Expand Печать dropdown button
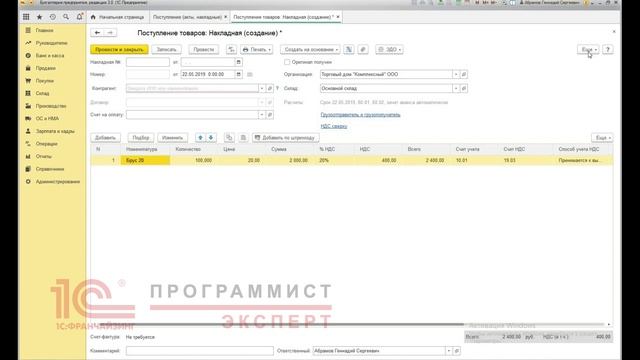The image size is (640, 360). 256,49
